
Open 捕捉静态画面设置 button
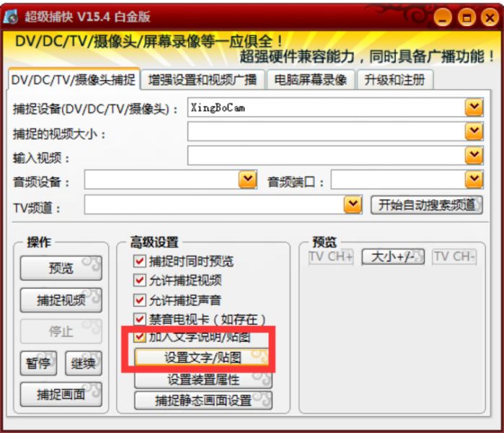click(203, 401)
